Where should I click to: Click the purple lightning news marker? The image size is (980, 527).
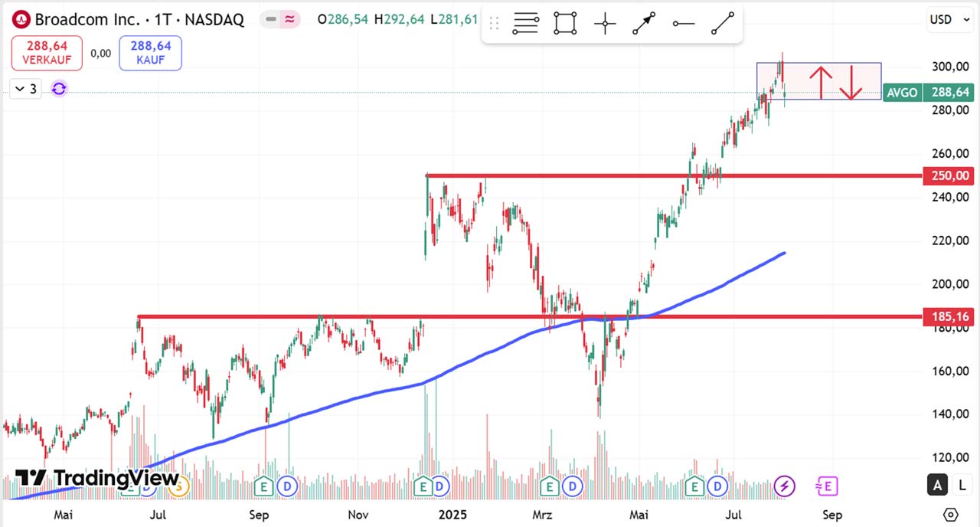tap(785, 486)
